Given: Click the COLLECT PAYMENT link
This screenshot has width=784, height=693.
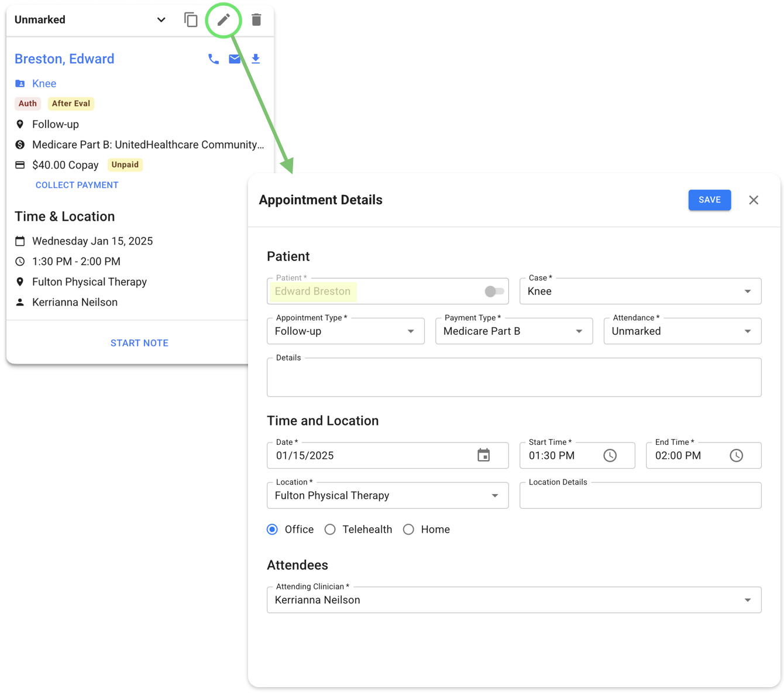Looking at the screenshot, I should click(77, 185).
